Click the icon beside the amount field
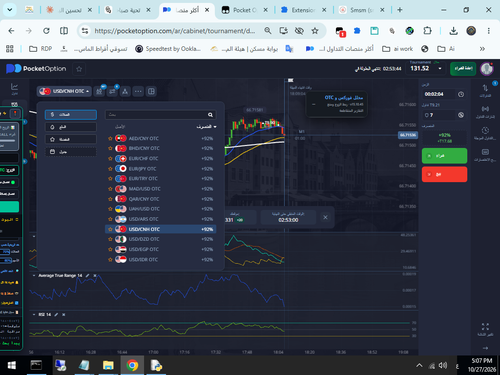Screen dimensions: 500x375 461,115
